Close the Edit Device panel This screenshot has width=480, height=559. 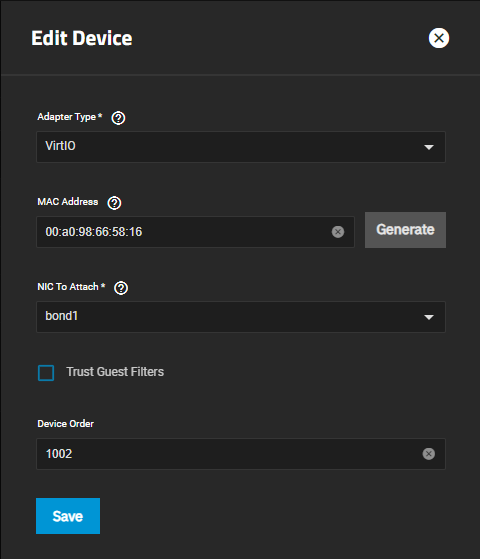(439, 38)
